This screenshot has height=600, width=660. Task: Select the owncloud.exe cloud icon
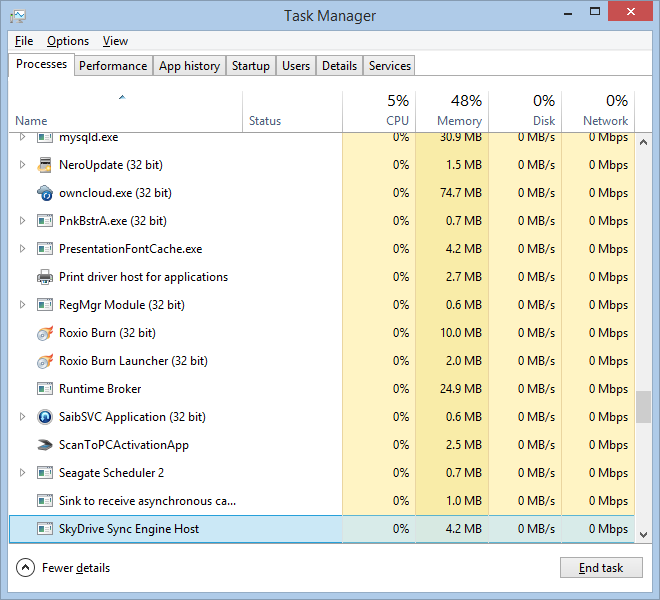(x=44, y=193)
